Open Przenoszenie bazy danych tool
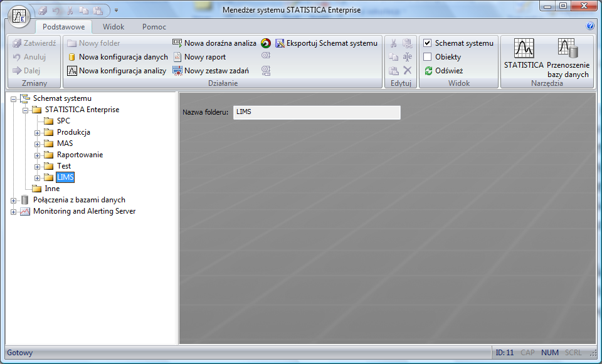The height and width of the screenshot is (364, 602). (x=568, y=58)
